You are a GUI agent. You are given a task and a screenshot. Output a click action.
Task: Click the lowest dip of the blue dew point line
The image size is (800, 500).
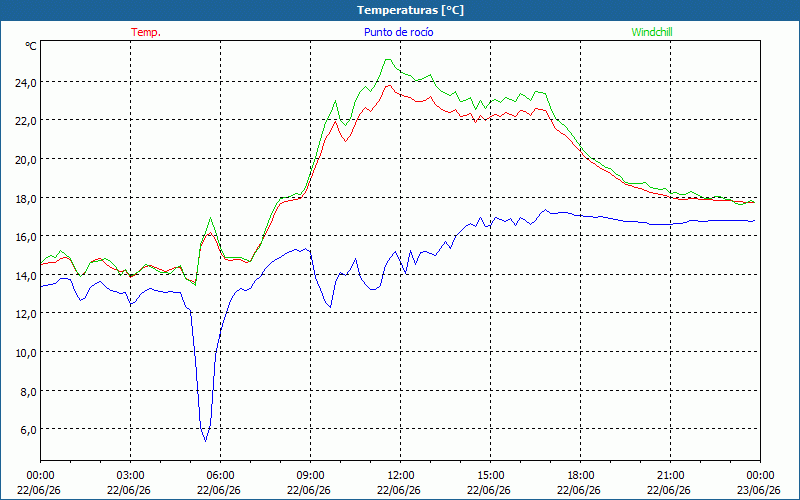tap(205, 441)
